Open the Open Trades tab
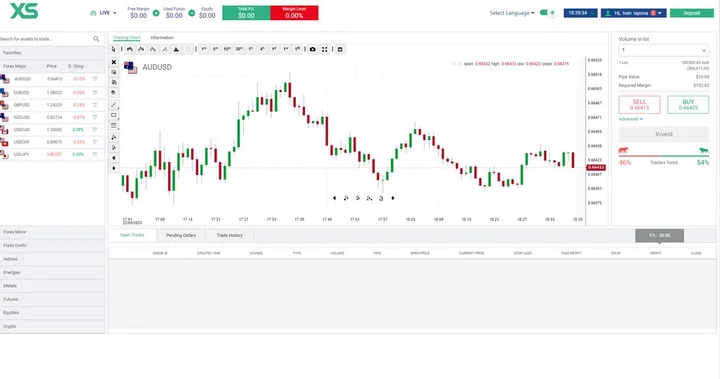Image resolution: width=720 pixels, height=379 pixels. coord(132,235)
